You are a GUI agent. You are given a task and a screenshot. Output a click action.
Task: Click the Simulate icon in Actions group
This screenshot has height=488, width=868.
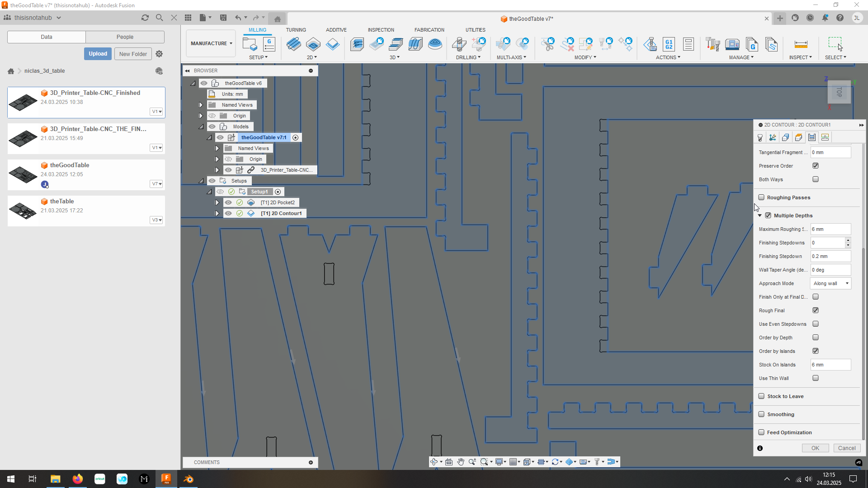point(650,44)
